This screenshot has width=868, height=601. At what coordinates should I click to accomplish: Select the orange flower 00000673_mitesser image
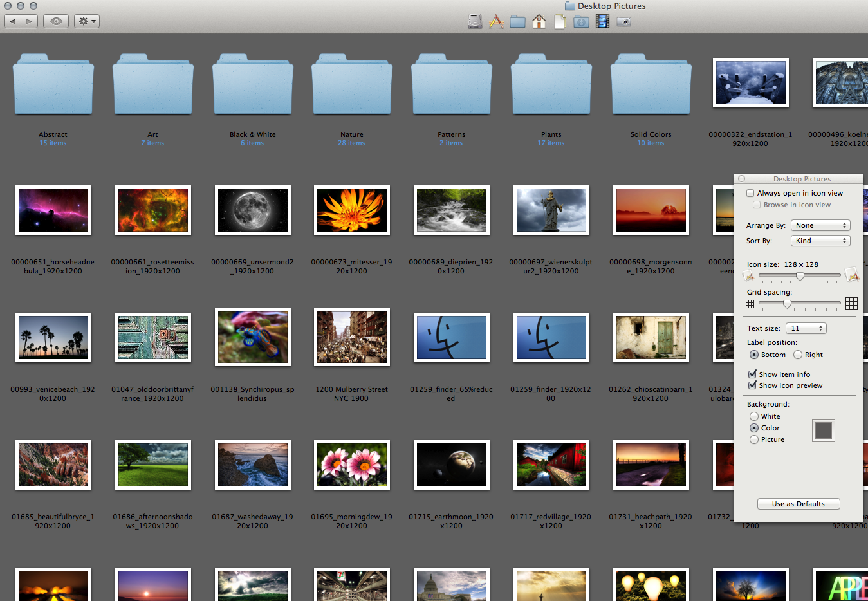coord(352,210)
